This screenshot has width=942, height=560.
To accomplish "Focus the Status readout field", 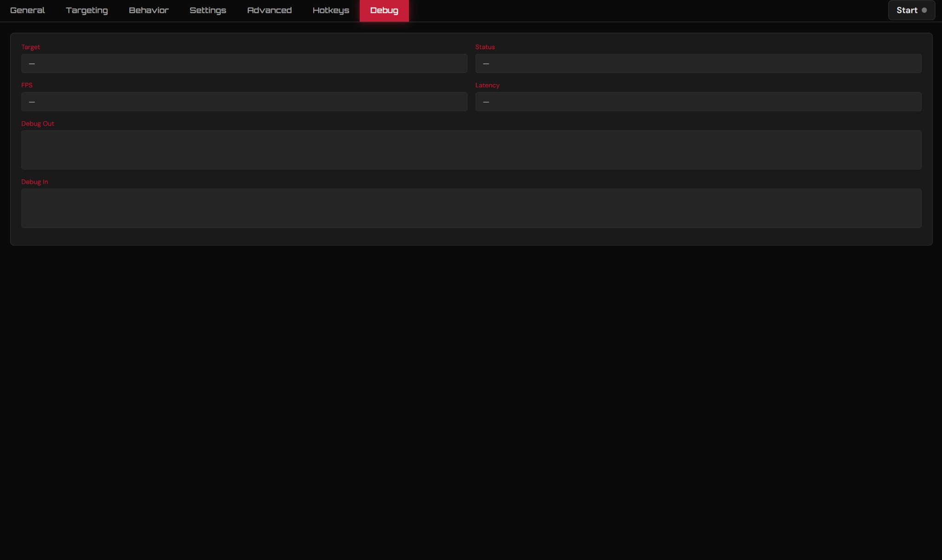I will 697,63.
